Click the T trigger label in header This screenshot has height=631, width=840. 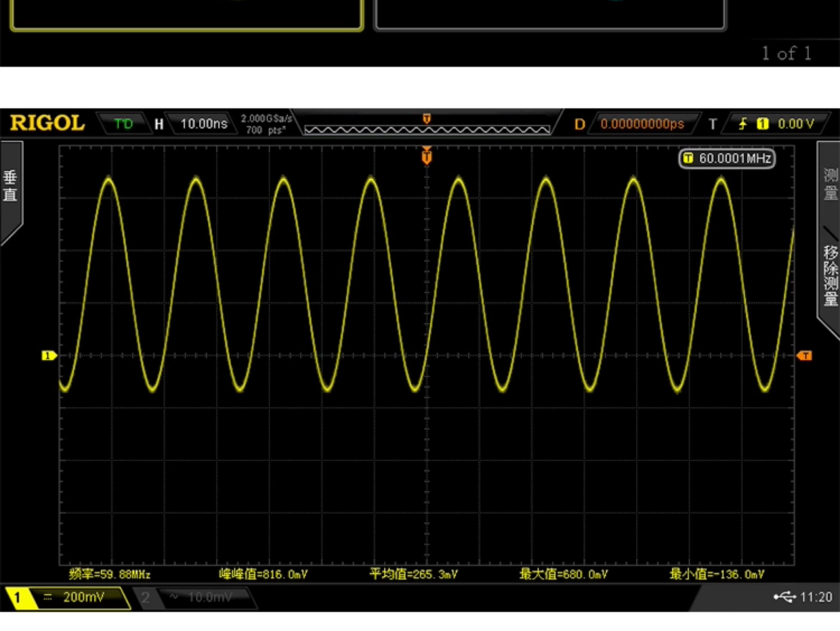pos(713,124)
